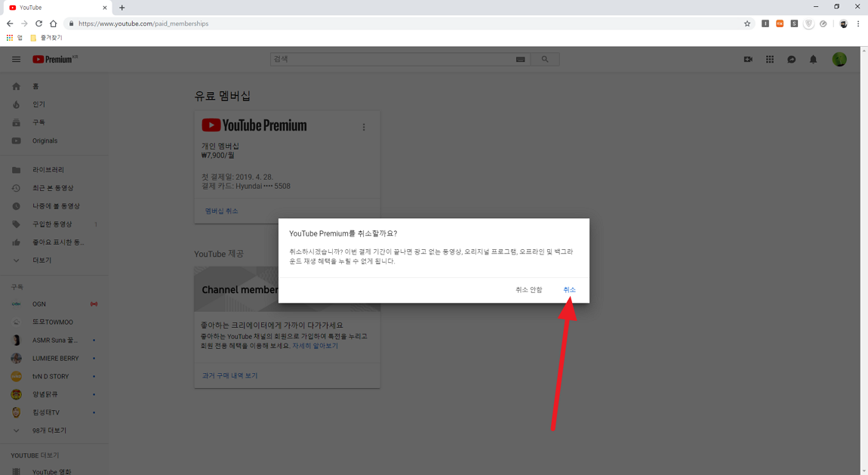868x475 pixels.
Task: Open the ASMR Suna channel
Action: 54,340
